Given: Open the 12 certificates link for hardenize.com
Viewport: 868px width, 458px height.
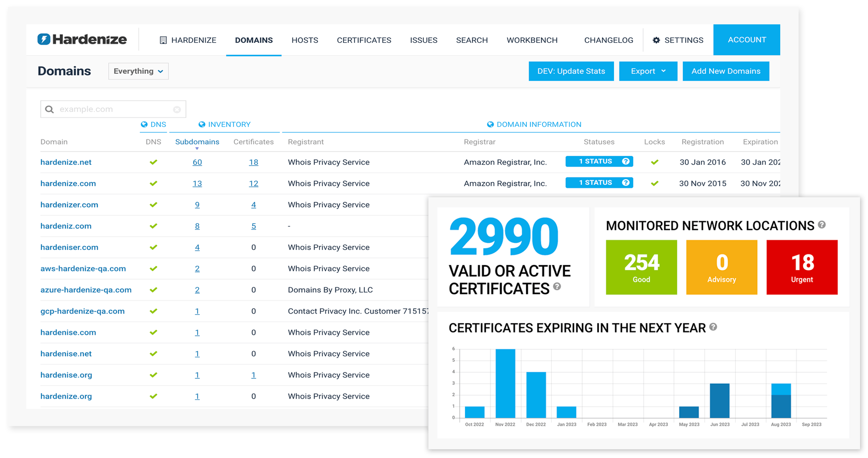Looking at the screenshot, I should (253, 183).
